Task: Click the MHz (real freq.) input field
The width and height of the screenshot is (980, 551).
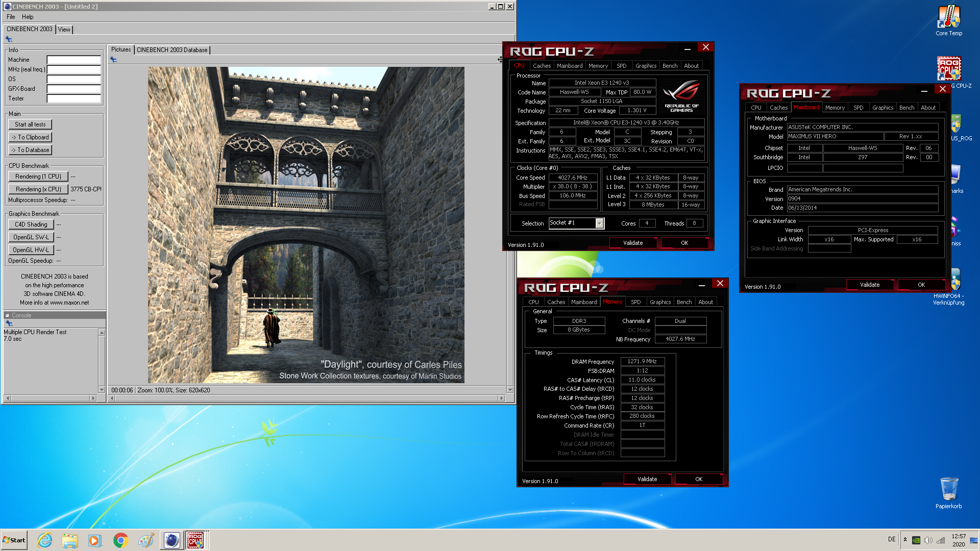Action: point(74,69)
